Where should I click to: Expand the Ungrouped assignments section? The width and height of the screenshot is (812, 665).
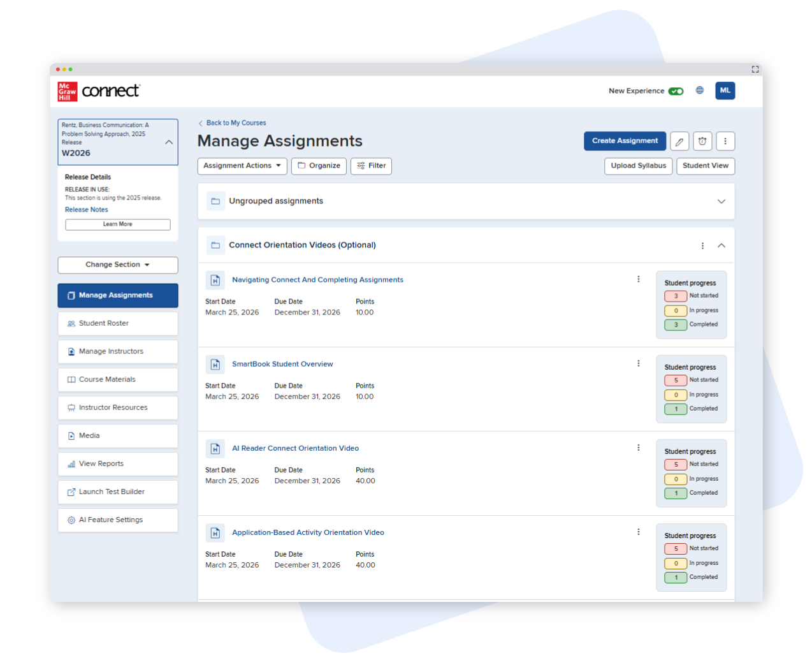click(721, 201)
